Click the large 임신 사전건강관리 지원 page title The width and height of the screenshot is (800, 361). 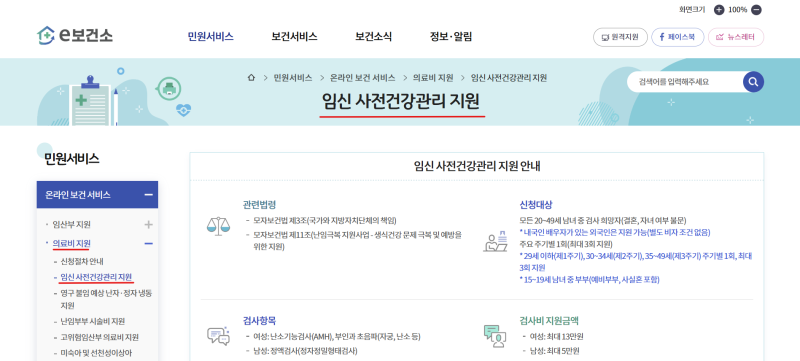click(x=401, y=101)
